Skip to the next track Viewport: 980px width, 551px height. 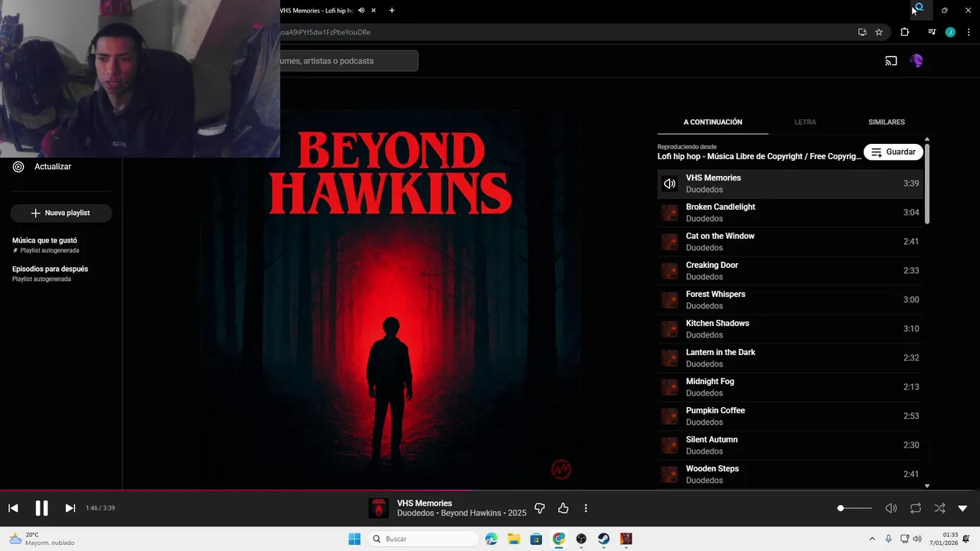pyautogui.click(x=70, y=508)
